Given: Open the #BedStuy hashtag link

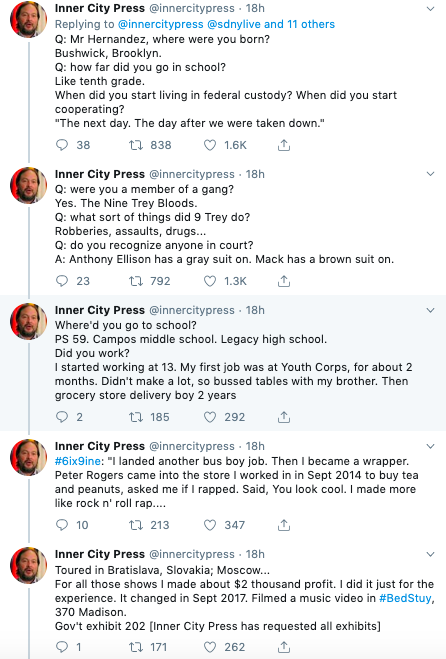Looking at the screenshot, I should pyautogui.click(x=405, y=598).
